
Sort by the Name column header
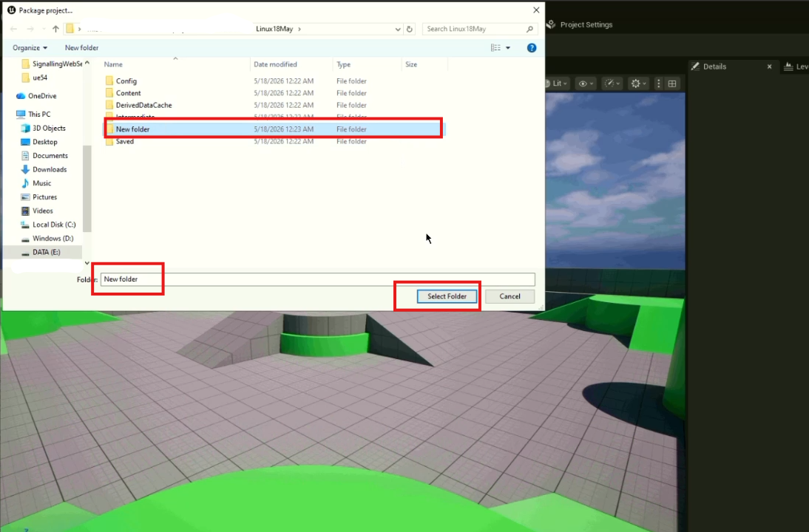tap(175, 64)
